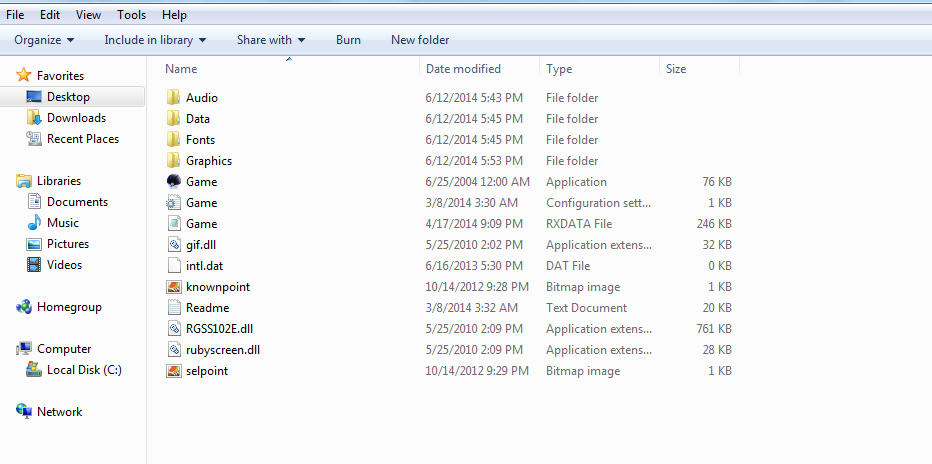Click the Audio folder icon
Screen dimensions: 932x464
coord(174,98)
